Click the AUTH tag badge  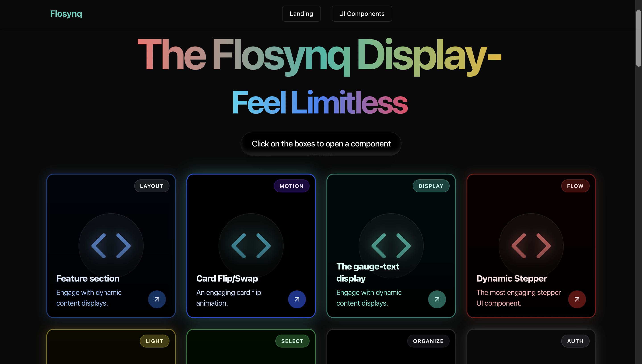(x=575, y=341)
